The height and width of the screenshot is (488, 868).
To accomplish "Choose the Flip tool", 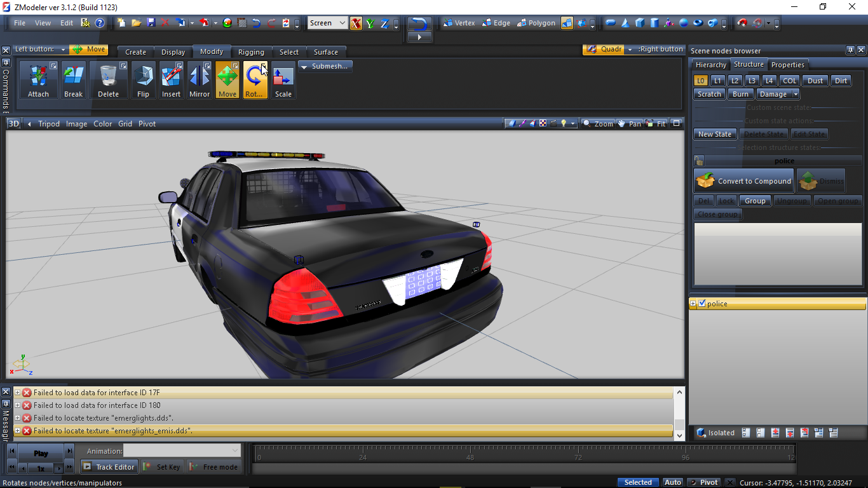I will click(x=143, y=80).
